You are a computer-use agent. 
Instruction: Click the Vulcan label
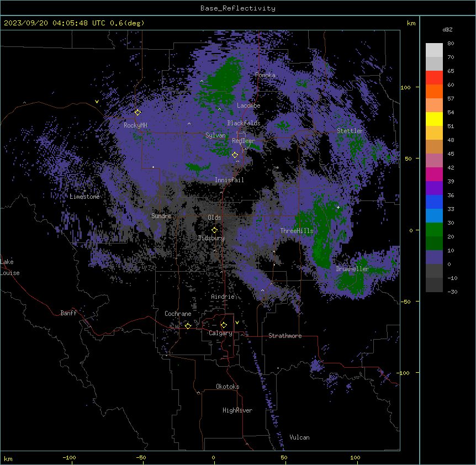[x=300, y=437]
